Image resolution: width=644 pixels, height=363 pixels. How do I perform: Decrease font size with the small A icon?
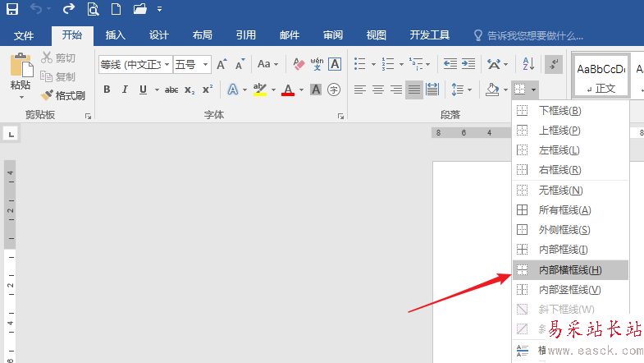[x=240, y=65]
